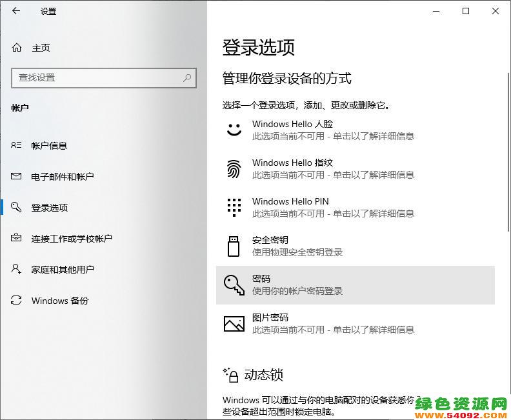Click the 登录选项 page title
Image resolution: width=511 pixels, height=420 pixels.
tap(259, 48)
